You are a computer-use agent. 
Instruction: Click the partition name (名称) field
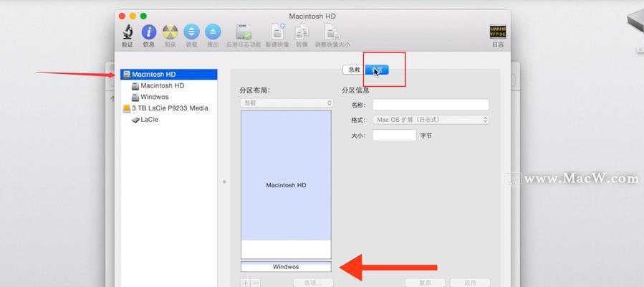(x=431, y=105)
